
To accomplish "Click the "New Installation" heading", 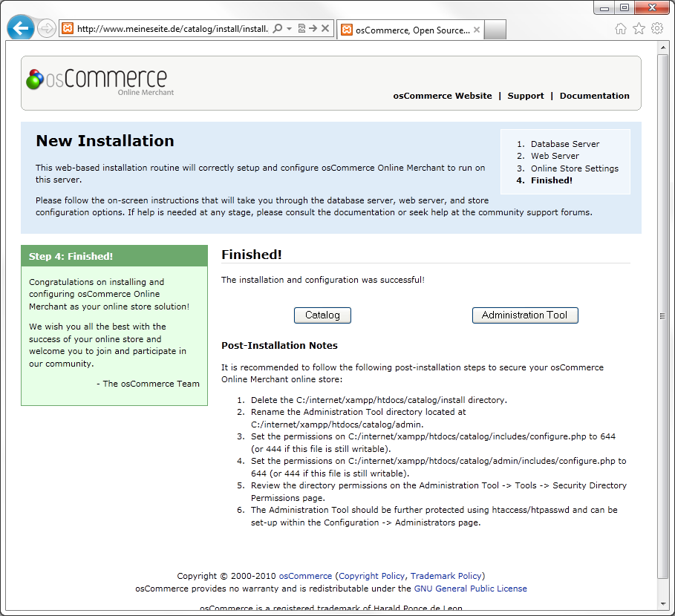I will click(x=105, y=141).
